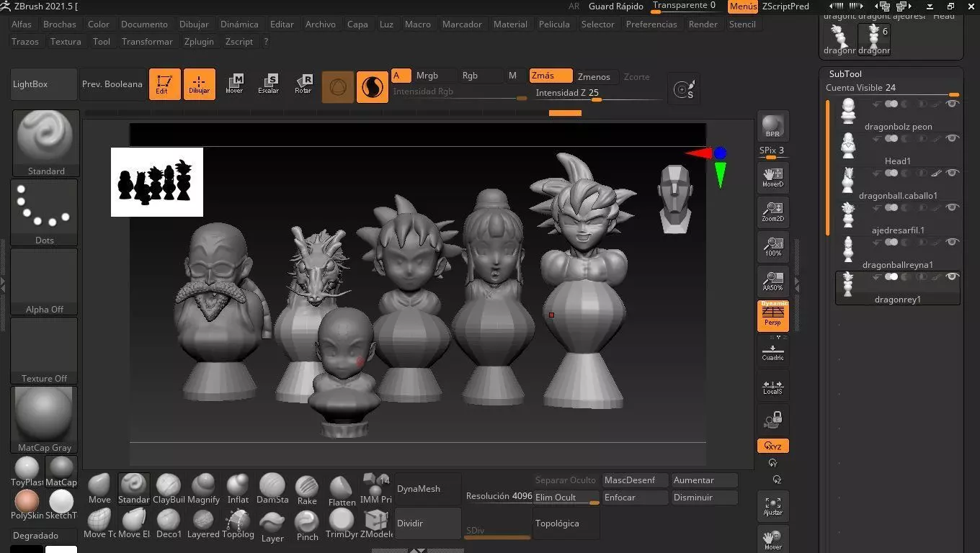Activate the Edit mode button

point(165,84)
